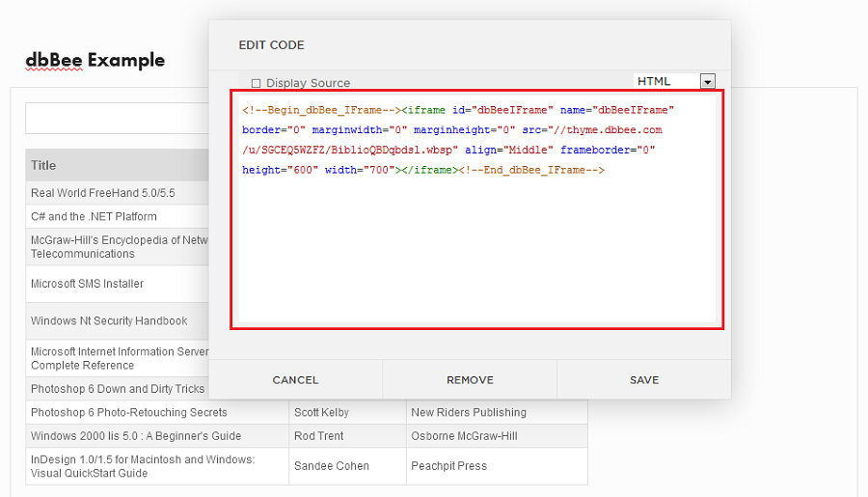This screenshot has width=868, height=497.
Task: Click the End_dbBee_IFrame comment in code
Action: [531, 170]
